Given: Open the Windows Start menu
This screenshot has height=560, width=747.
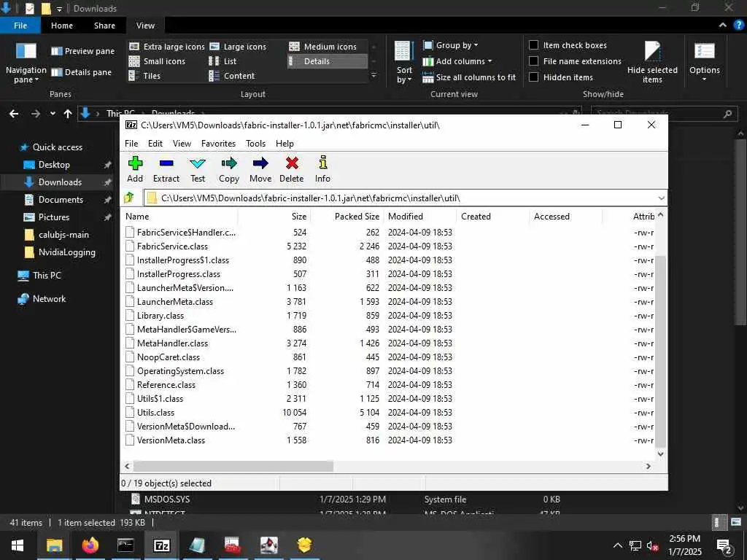Looking at the screenshot, I should click(18, 545).
